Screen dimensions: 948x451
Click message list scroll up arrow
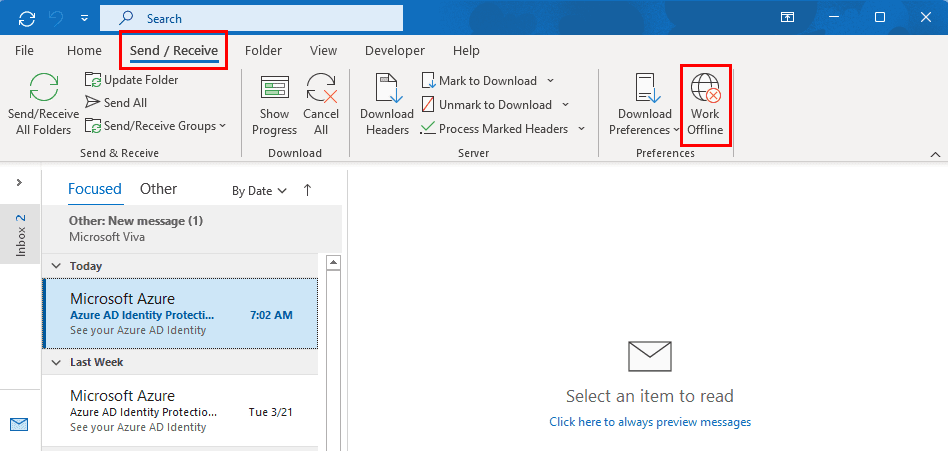coord(334,262)
